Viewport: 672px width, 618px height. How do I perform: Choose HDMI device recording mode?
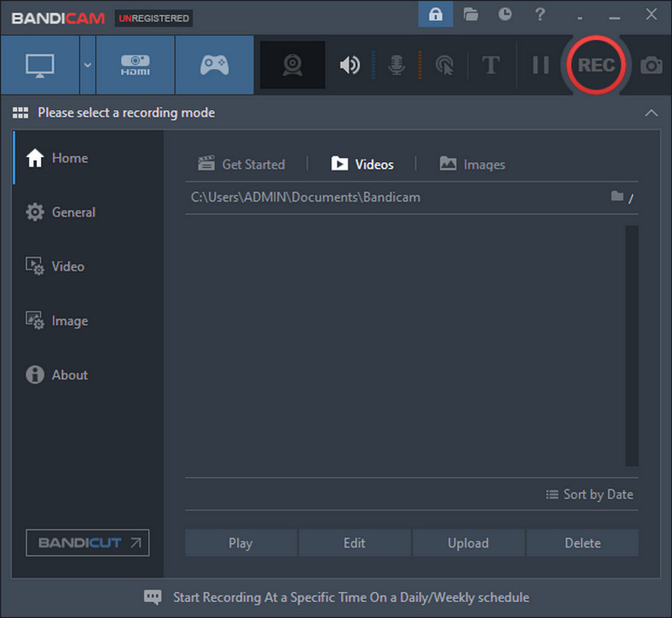tap(135, 65)
